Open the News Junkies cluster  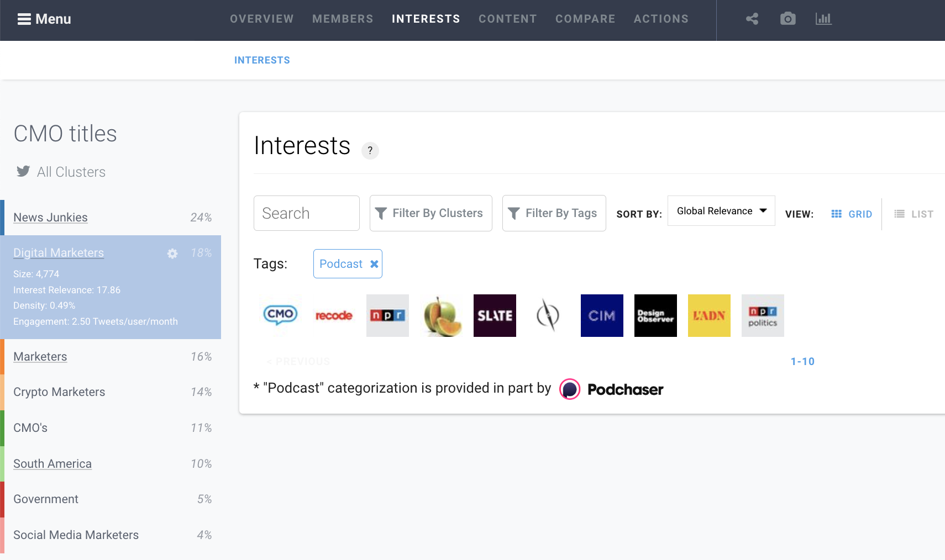click(50, 218)
